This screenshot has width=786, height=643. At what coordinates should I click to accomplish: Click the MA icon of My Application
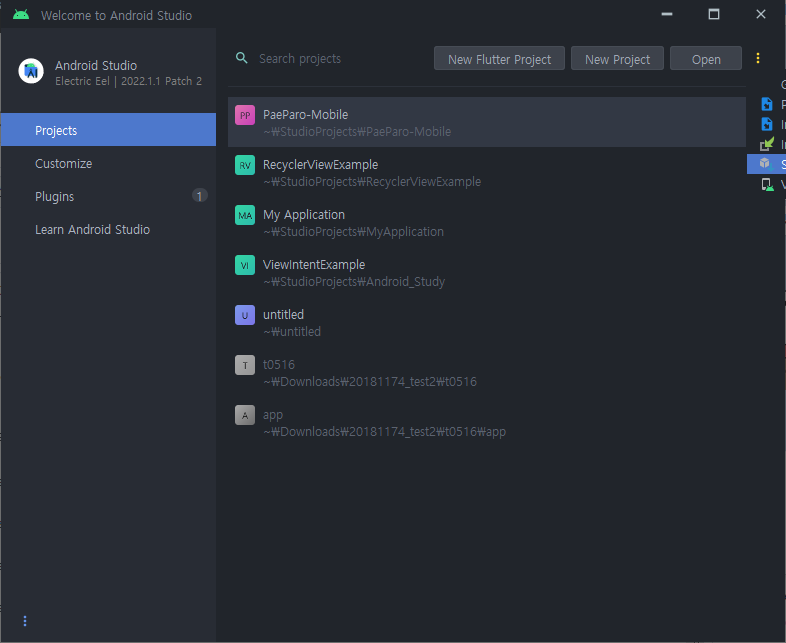(245, 216)
